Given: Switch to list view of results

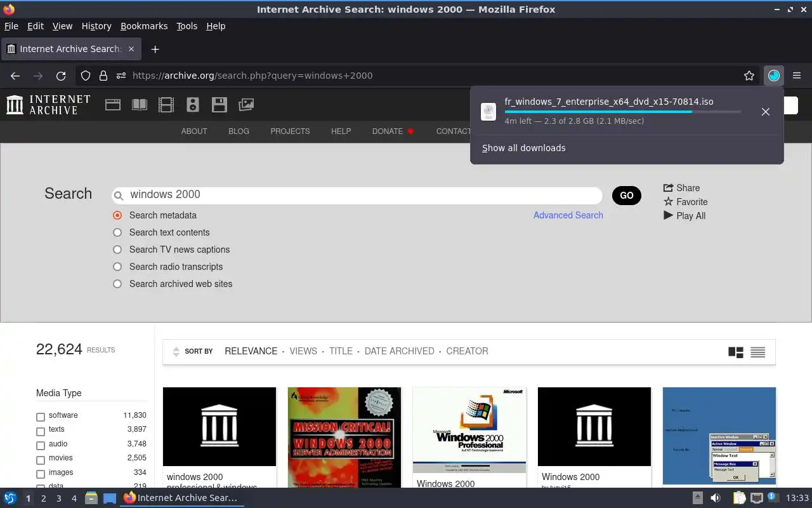Looking at the screenshot, I should pos(757,352).
